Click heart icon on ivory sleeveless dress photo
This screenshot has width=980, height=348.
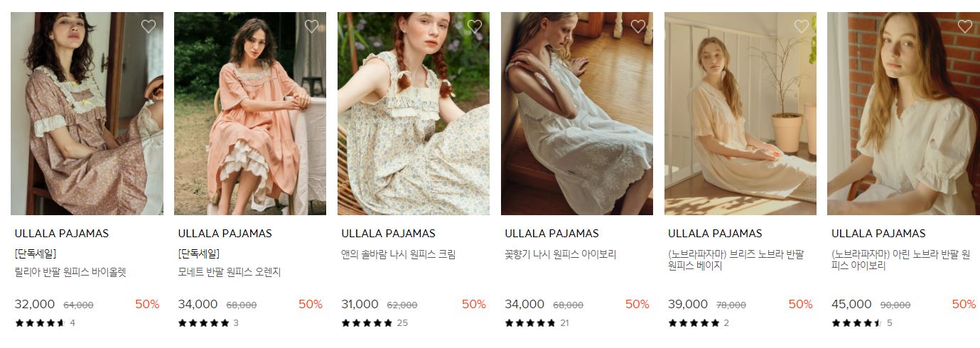(638, 26)
